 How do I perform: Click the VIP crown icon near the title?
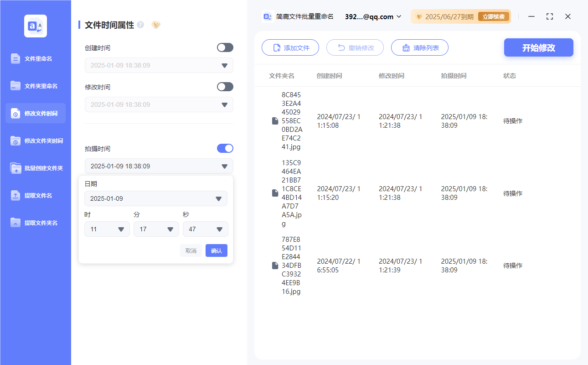156,25
